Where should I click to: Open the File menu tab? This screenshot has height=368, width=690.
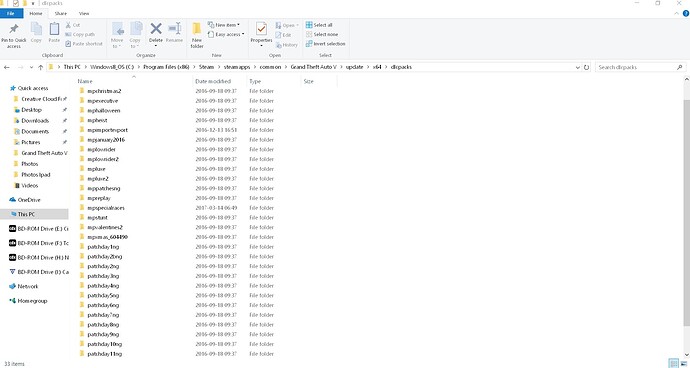[x=11, y=14]
